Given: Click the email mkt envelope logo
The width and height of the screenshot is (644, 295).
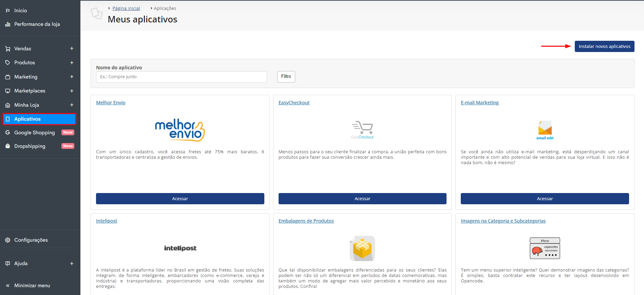Looking at the screenshot, I should (545, 130).
